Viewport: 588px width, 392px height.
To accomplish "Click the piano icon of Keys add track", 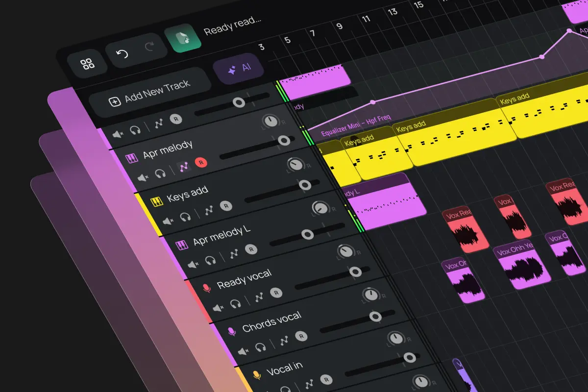I will tap(156, 201).
